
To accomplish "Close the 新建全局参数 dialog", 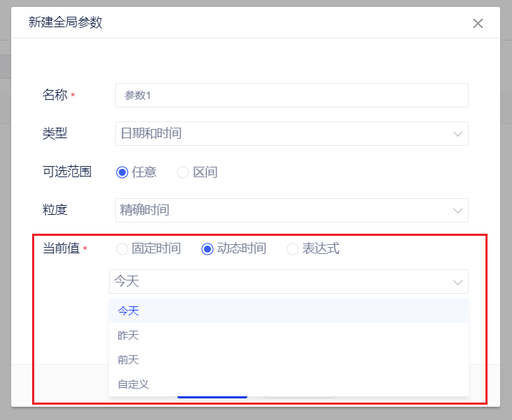I will tap(478, 23).
